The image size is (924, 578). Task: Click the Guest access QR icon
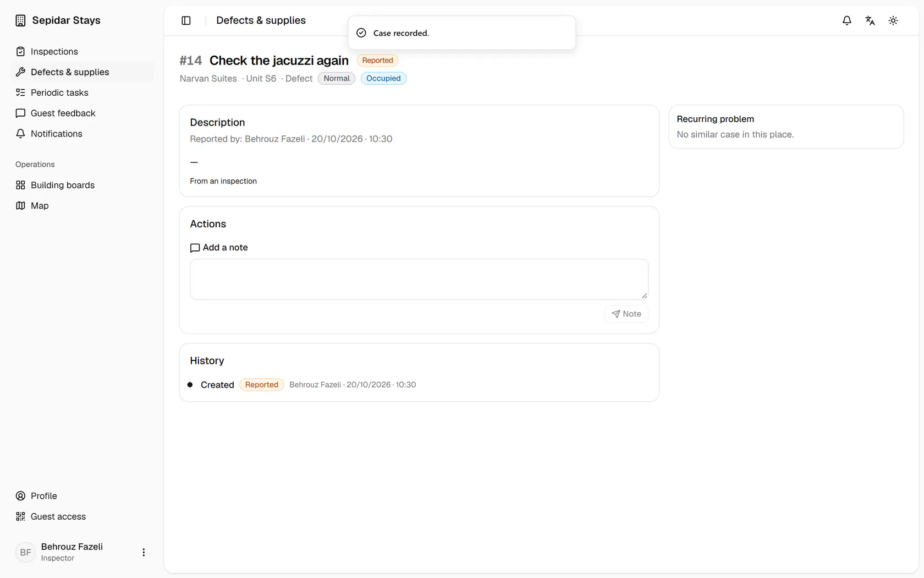[x=20, y=516]
